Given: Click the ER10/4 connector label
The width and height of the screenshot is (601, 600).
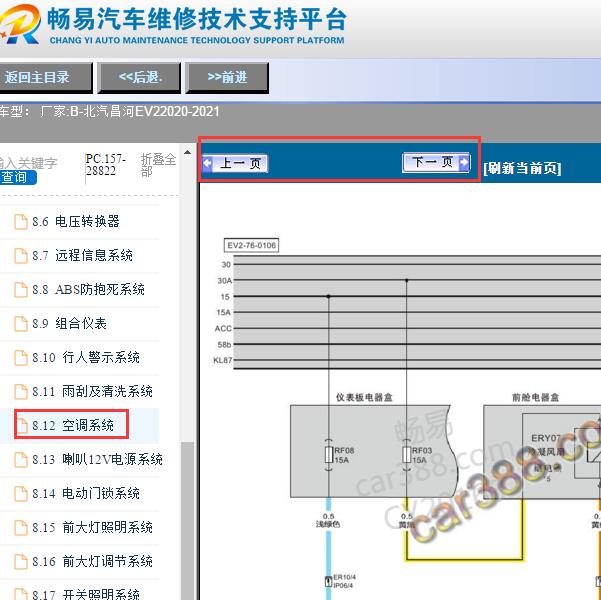Looking at the screenshot, I should [345, 577].
